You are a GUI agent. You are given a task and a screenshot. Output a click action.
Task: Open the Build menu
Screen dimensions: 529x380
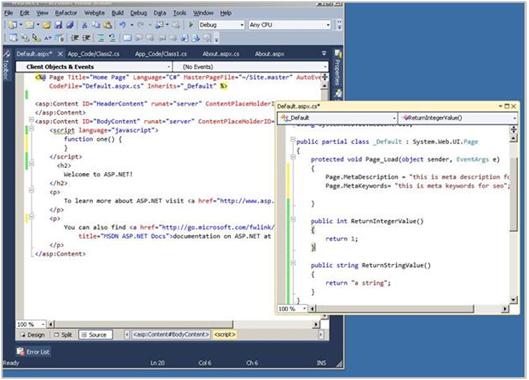click(117, 13)
